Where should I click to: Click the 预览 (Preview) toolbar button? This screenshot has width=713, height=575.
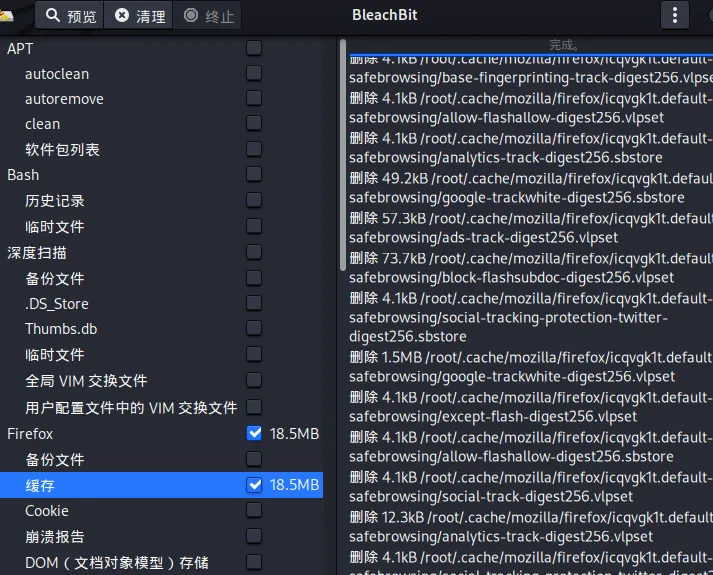click(70, 15)
